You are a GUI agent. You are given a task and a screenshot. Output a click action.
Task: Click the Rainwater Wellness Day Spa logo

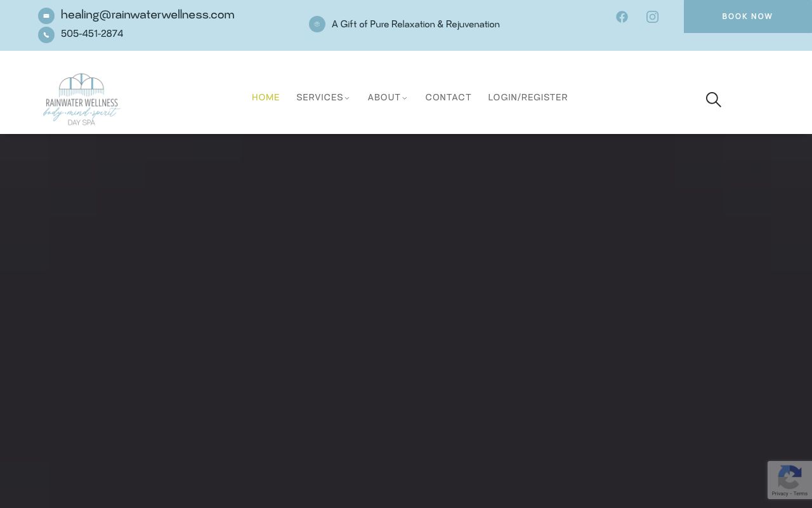click(x=81, y=99)
